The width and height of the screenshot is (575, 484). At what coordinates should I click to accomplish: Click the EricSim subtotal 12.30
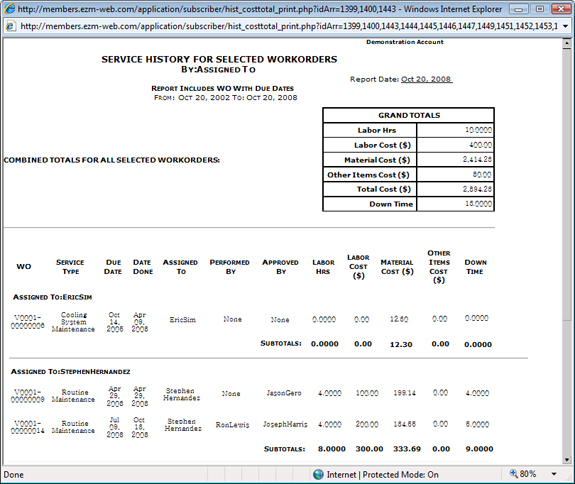point(401,344)
